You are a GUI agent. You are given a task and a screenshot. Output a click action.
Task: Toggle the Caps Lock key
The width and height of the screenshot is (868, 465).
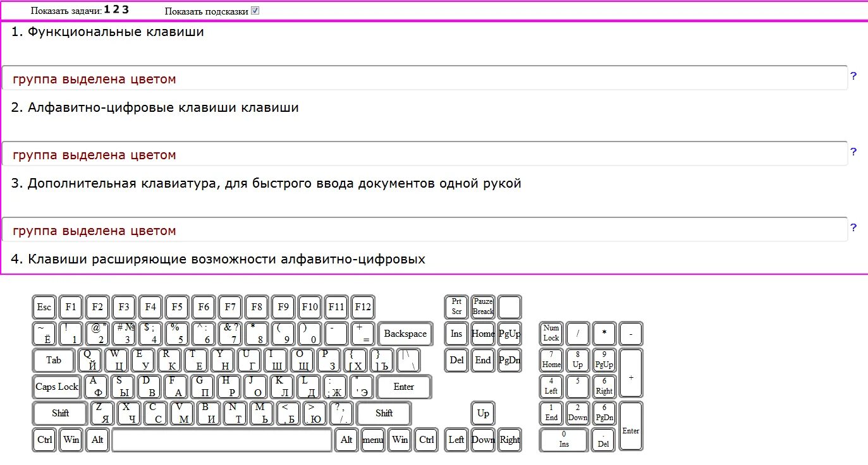(56, 387)
